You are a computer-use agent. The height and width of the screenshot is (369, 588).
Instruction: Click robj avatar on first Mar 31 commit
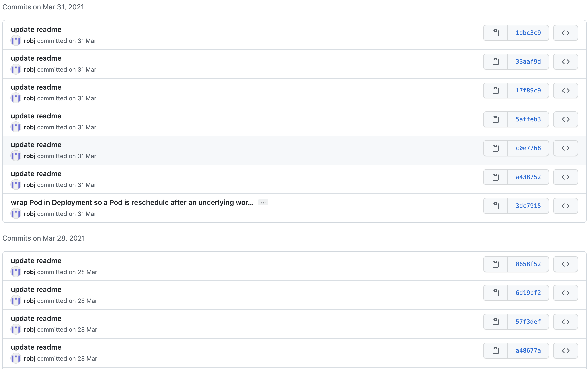point(16,41)
